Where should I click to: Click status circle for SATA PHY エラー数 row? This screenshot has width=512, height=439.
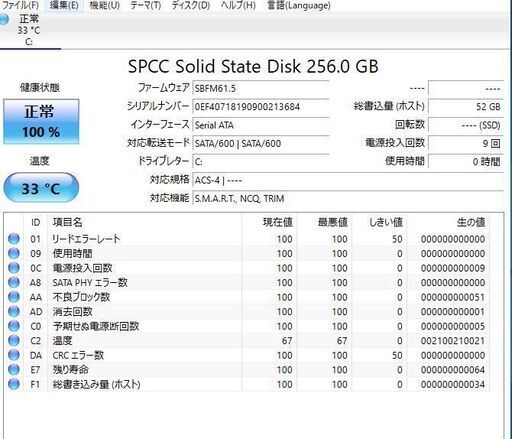point(14,282)
